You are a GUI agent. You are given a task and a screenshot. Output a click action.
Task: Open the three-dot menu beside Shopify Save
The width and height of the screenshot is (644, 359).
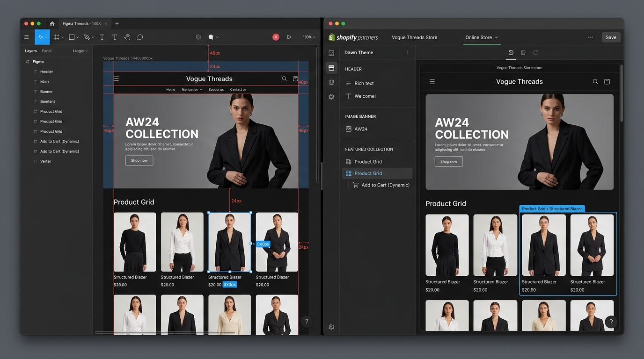click(x=591, y=37)
